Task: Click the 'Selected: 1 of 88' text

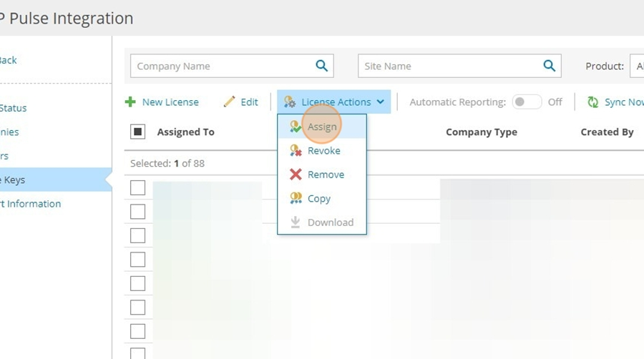Action: pos(167,163)
